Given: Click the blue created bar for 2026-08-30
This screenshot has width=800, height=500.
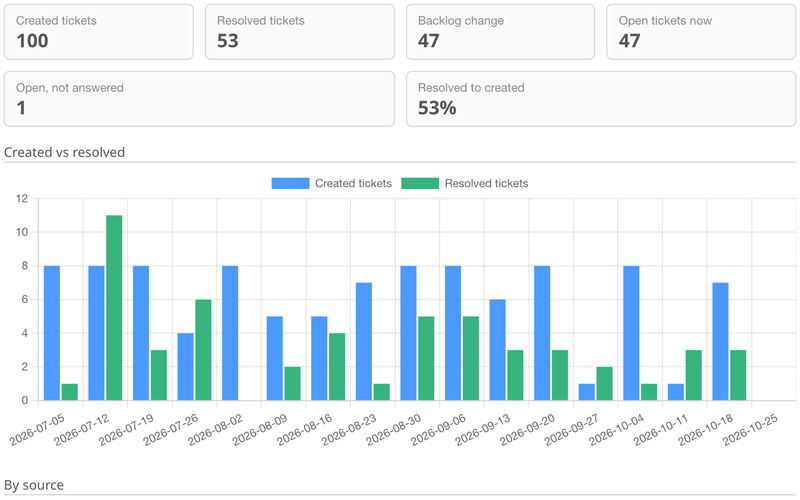Looking at the screenshot, I should point(408,333).
